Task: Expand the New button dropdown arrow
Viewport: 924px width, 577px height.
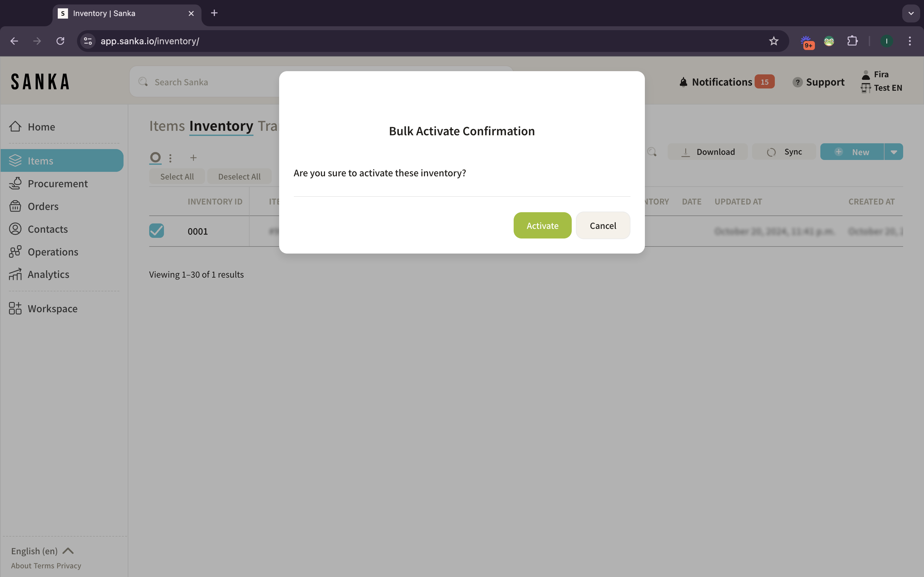Action: [894, 152]
